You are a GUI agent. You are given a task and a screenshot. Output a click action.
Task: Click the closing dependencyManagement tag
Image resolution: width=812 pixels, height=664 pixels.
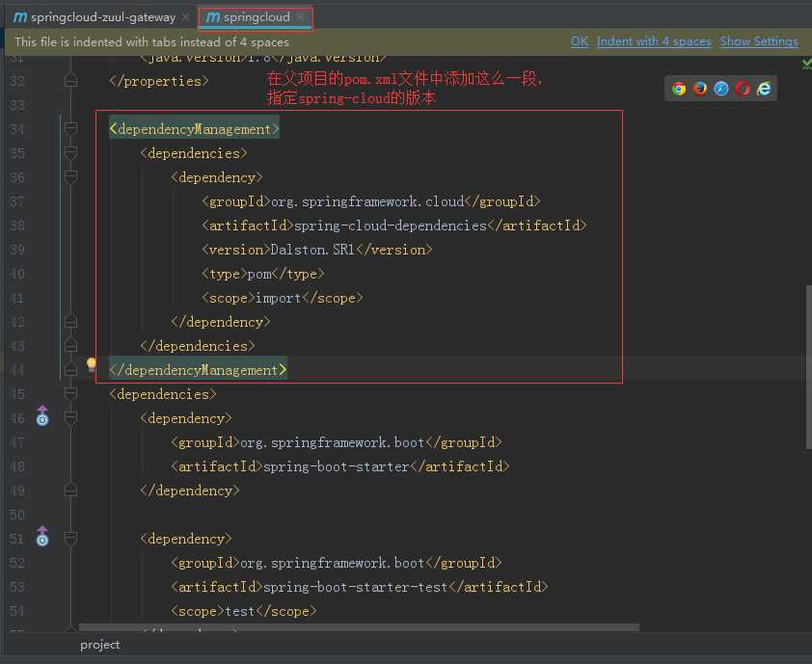pyautogui.click(x=198, y=370)
